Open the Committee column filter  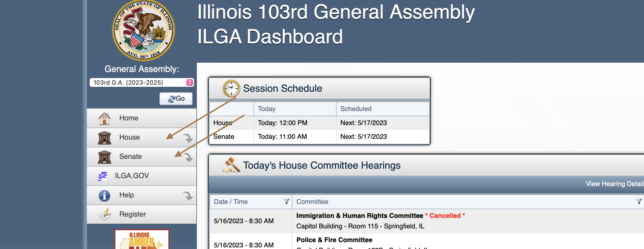pyautogui.click(x=639, y=202)
